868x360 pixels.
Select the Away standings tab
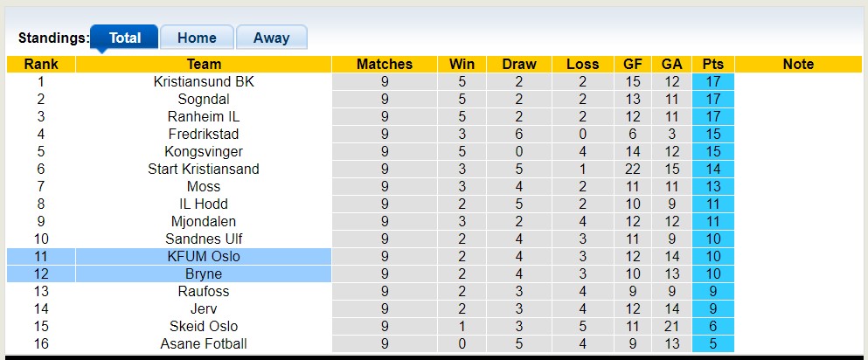(x=271, y=38)
